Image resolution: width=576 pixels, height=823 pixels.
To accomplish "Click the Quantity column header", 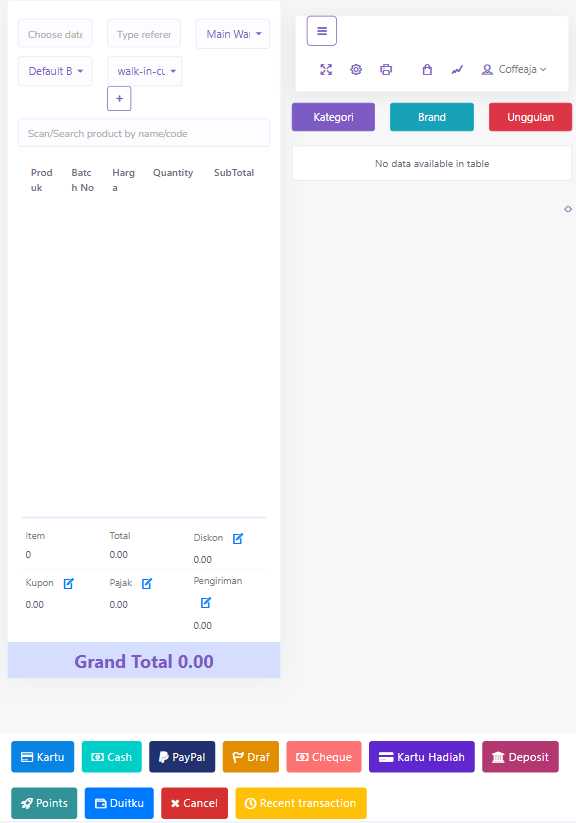I will pos(173,173).
